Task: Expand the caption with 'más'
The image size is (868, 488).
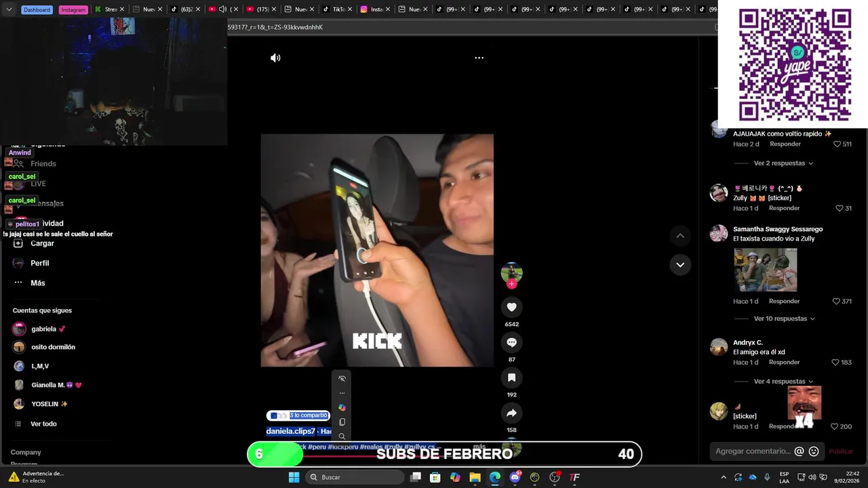Action: 479,447
